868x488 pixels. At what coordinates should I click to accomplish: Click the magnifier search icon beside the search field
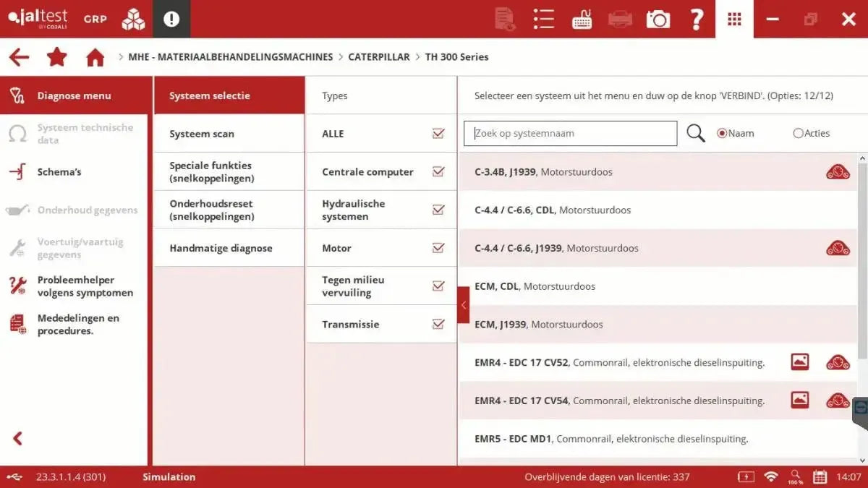(694, 133)
